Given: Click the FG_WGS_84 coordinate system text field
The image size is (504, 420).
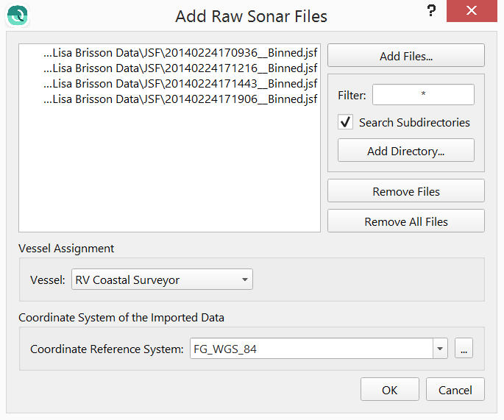Looking at the screenshot, I should [309, 349].
